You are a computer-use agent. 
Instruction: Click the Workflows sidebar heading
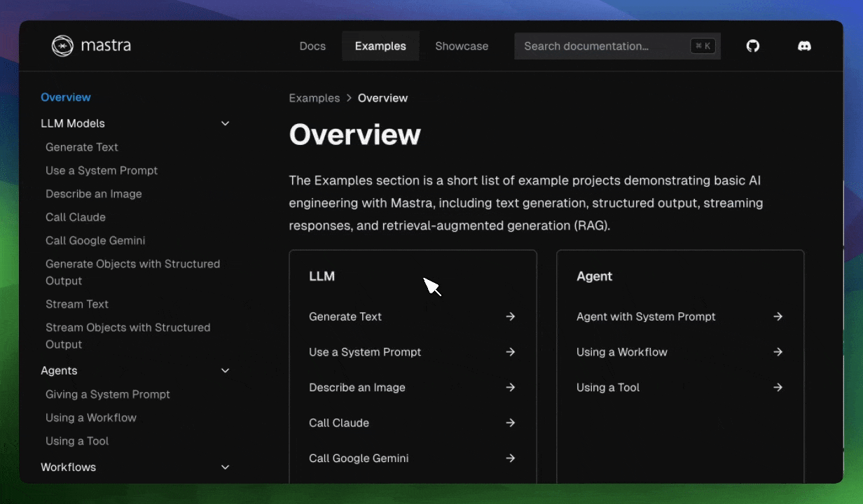(x=69, y=467)
